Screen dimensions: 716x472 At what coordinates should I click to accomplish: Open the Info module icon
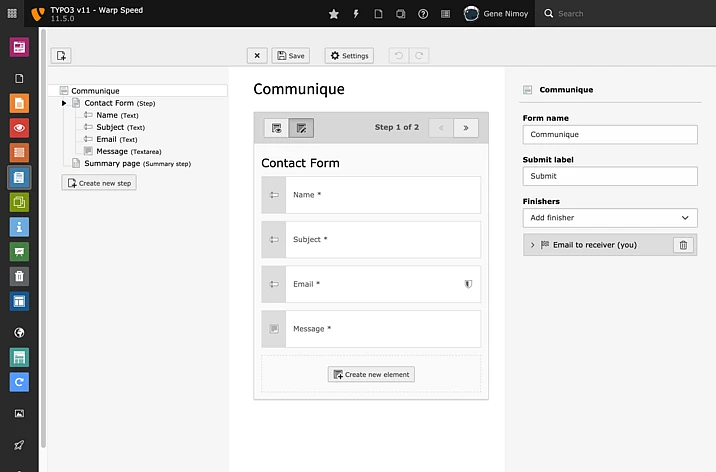click(19, 227)
